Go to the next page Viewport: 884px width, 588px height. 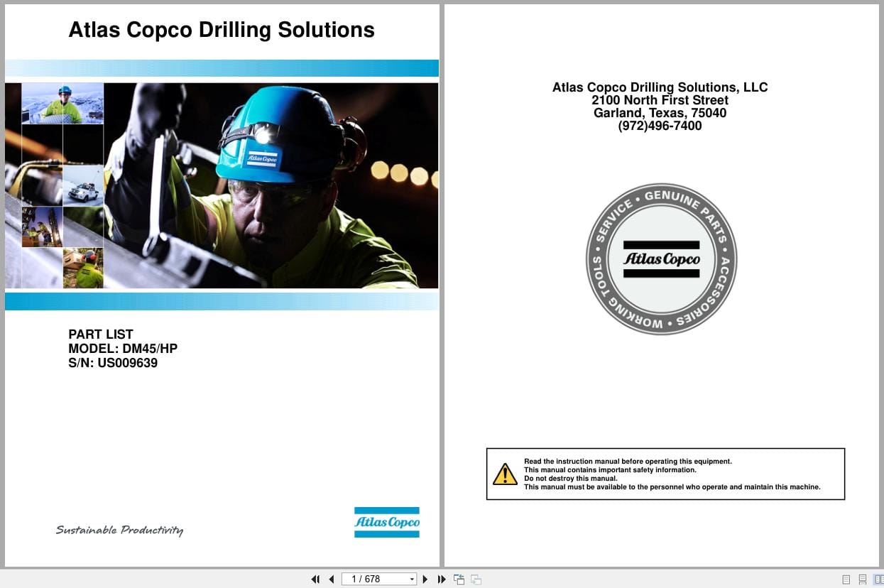coord(425,579)
